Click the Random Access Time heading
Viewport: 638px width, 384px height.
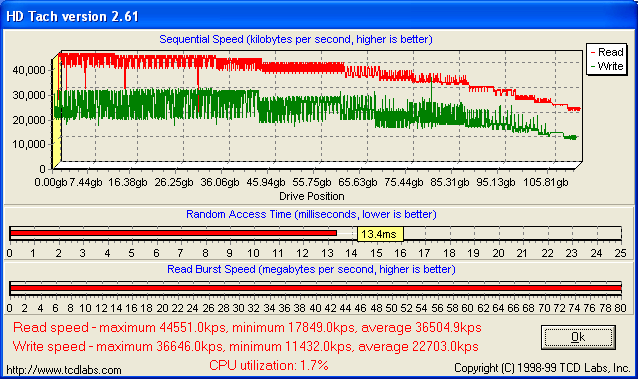pyautogui.click(x=311, y=214)
